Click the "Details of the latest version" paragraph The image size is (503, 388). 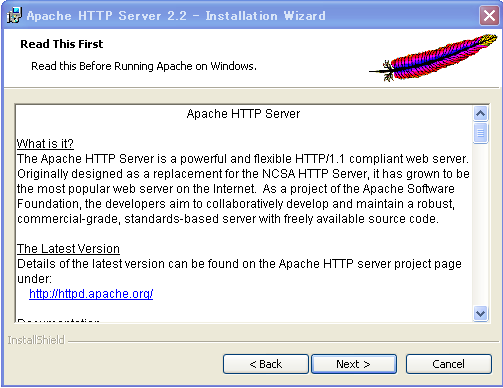[239, 271]
